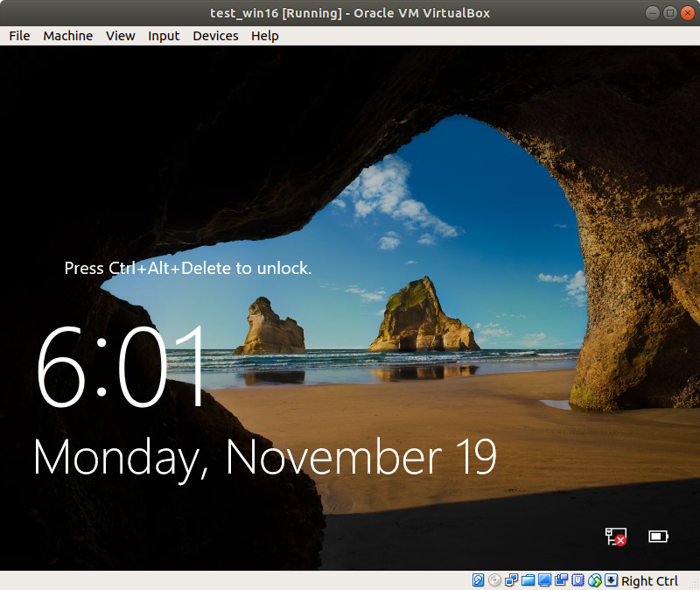Click the USB devices status icon
The height and width of the screenshot is (590, 700).
(578, 580)
